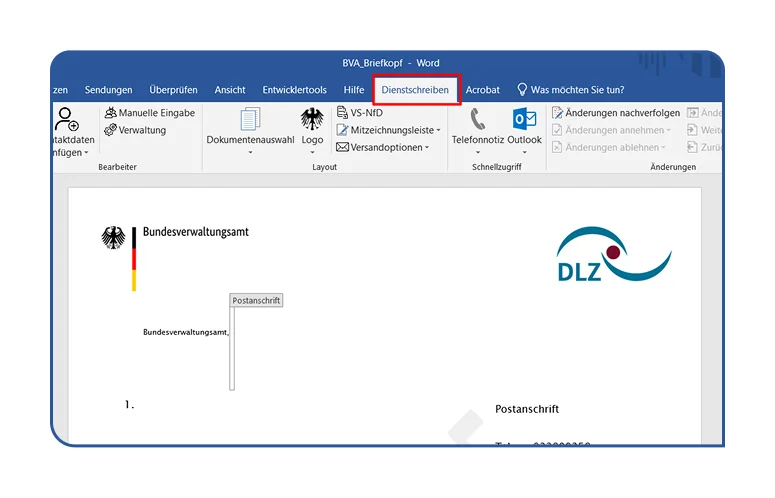Click the federal eagle logo in document
Screen dimensions: 775x498
coord(113,238)
